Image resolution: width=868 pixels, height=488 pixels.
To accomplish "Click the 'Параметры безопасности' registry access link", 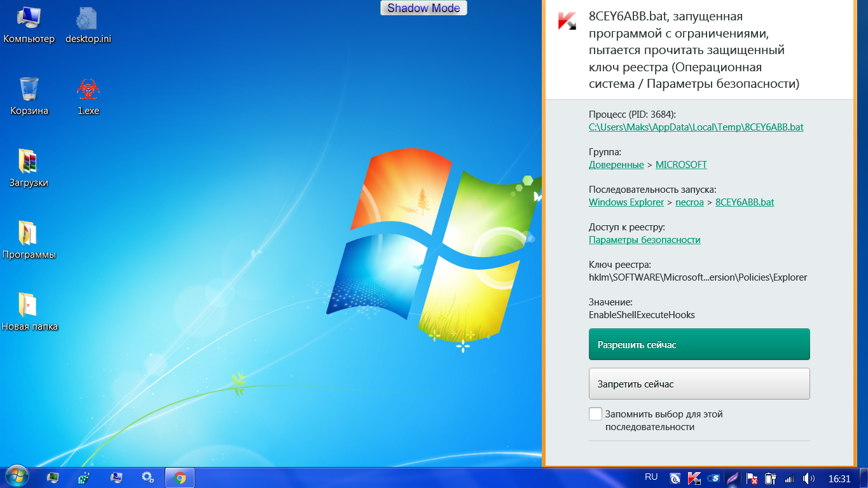I will 644,240.
